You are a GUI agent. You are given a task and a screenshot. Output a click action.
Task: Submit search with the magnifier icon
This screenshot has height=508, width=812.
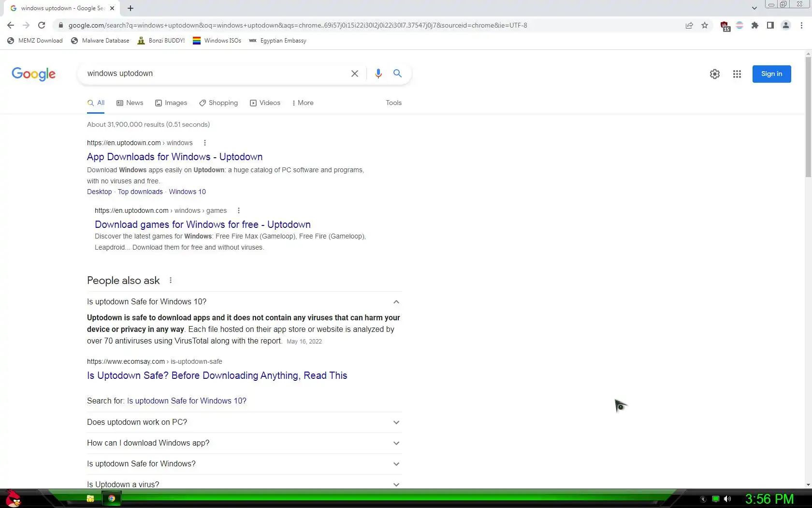click(x=397, y=74)
